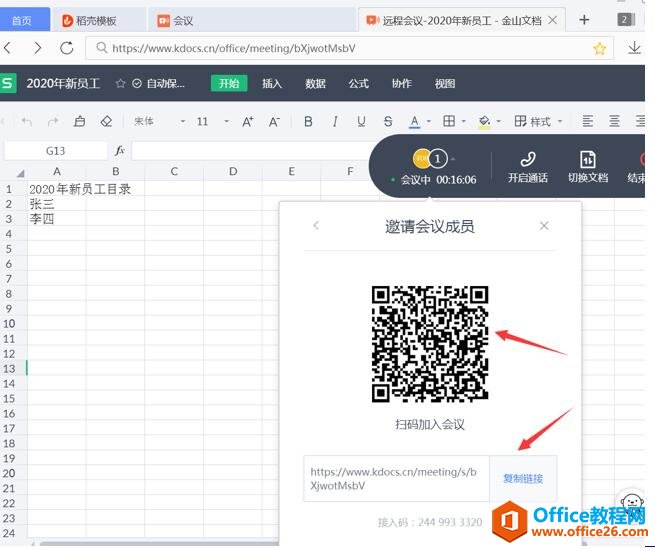The width and height of the screenshot is (655, 549).
Task: Open the 插入 menu tab
Action: pos(272,84)
